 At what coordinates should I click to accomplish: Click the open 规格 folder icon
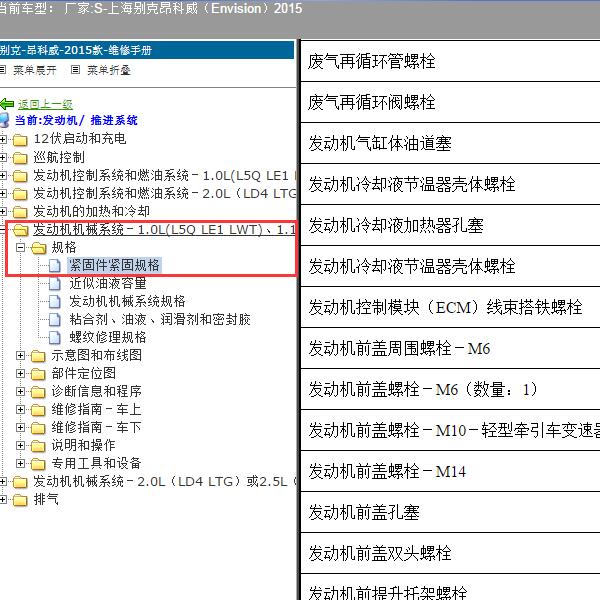[x=38, y=248]
